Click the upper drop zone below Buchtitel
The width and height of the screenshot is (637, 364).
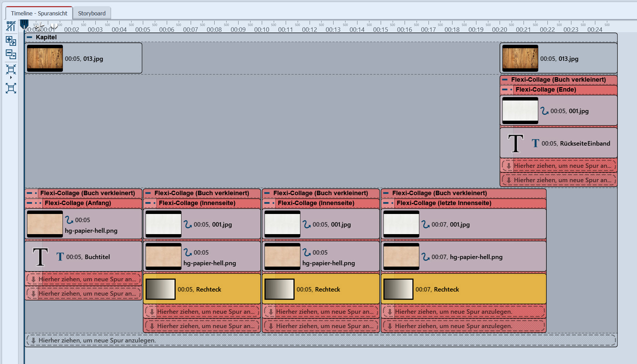83,279
